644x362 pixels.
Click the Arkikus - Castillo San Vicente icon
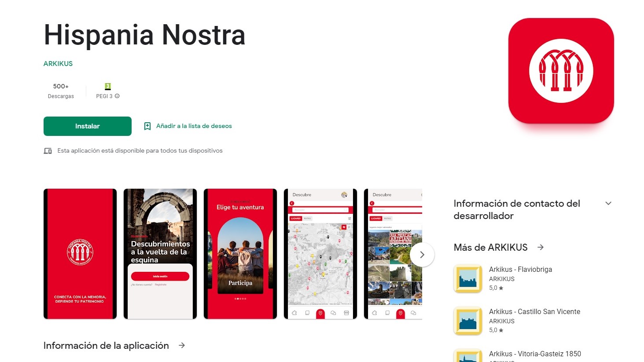[x=468, y=321]
